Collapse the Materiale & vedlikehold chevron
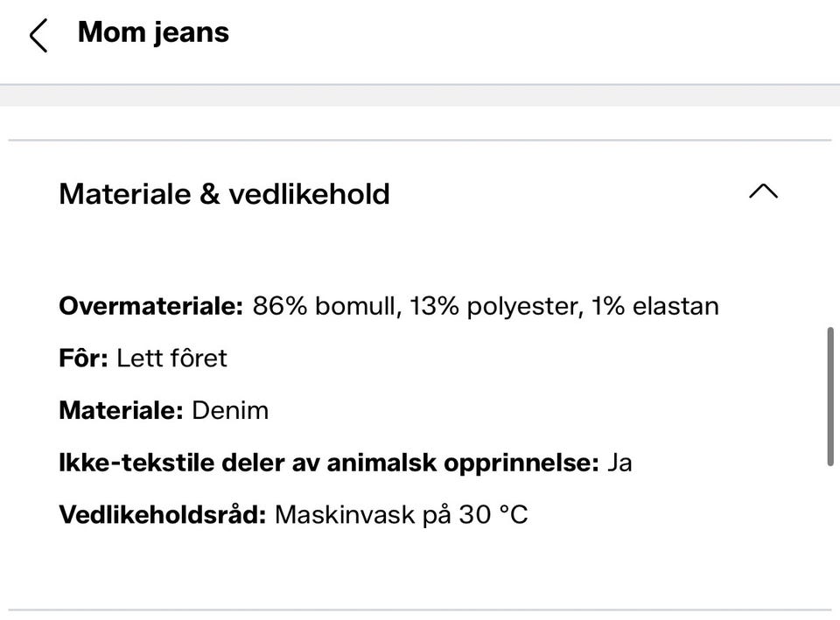Screen dimensions: 840x620 click(763, 192)
